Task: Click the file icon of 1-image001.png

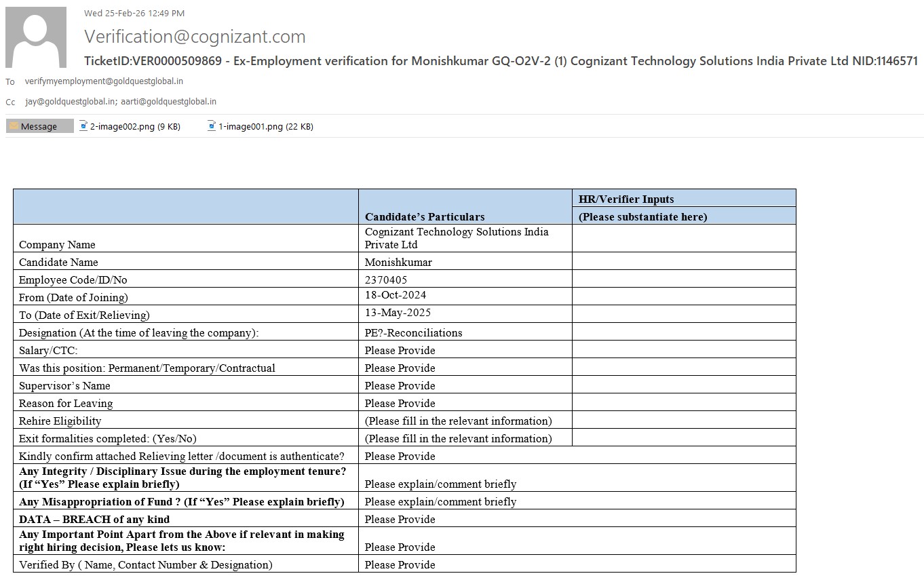Action: [x=212, y=126]
